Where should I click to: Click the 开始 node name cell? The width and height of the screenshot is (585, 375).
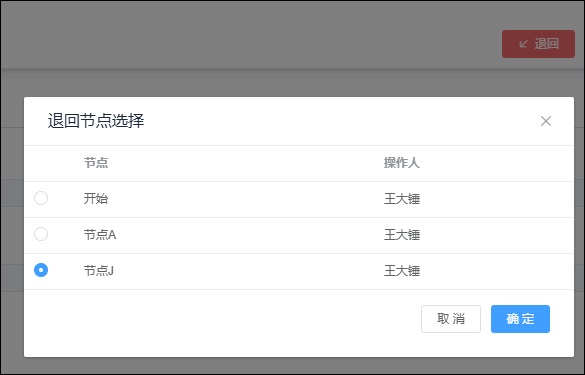(96, 199)
